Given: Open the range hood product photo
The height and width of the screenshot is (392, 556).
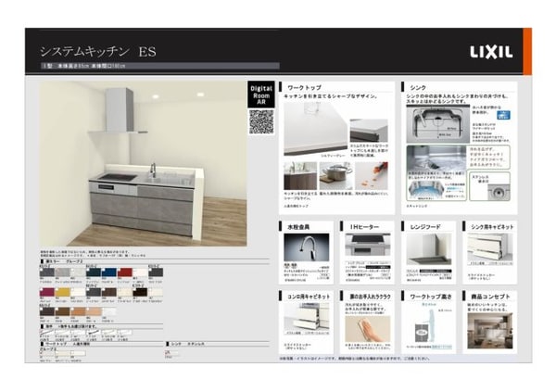Looking at the screenshot, I should 429,249.
